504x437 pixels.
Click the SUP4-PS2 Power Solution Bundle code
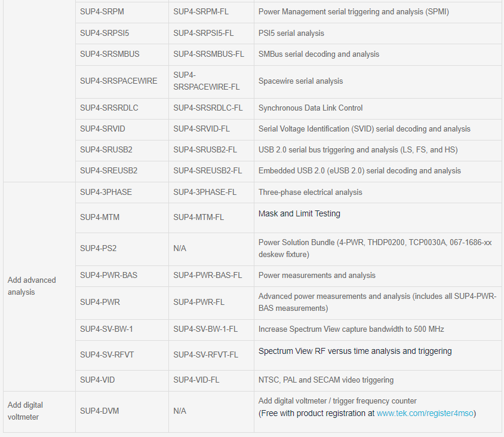point(99,249)
